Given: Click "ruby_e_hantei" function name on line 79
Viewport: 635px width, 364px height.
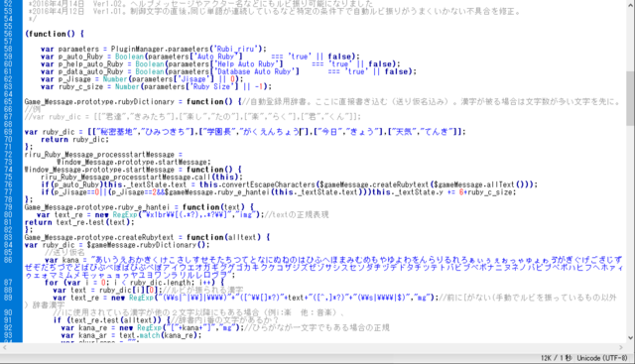Looking at the screenshot, I should (144, 207).
